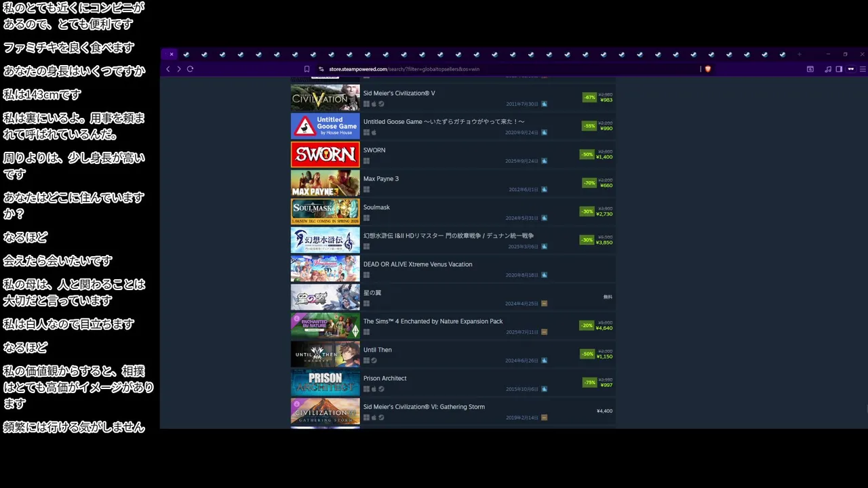Click the SteamOS icon under Until Then
This screenshot has height=488, width=868.
(374, 361)
